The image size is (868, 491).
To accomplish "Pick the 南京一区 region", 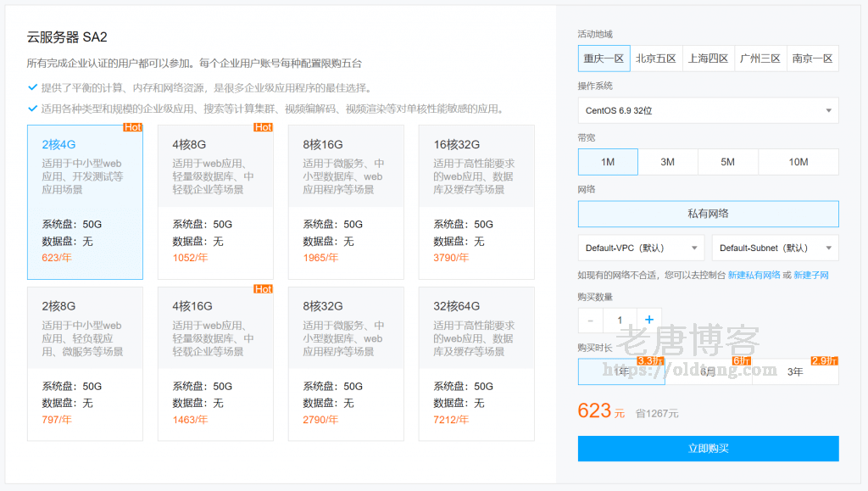I will [x=812, y=59].
